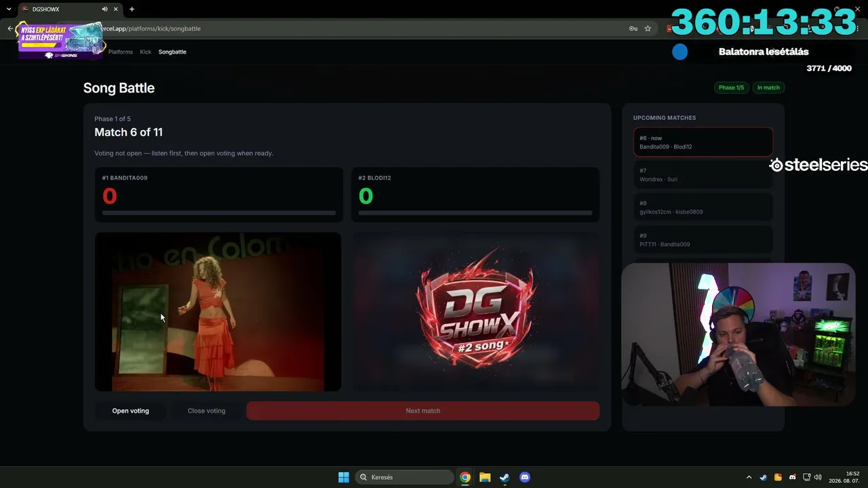
Task: Click the Phase 1/5 badge
Action: point(731,87)
